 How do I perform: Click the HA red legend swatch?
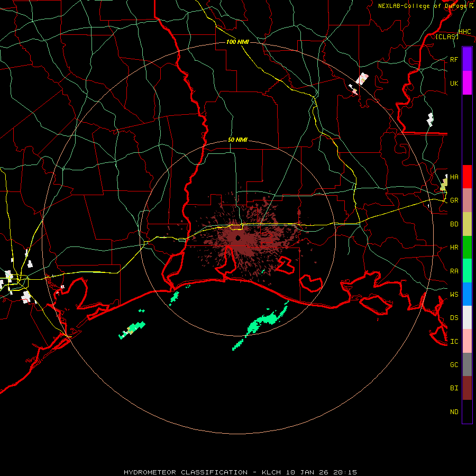pos(467,177)
